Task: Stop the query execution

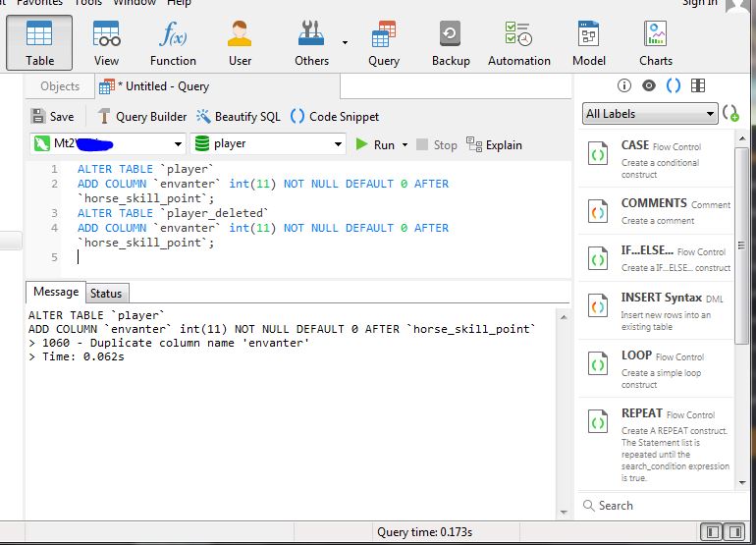Action: (436, 144)
